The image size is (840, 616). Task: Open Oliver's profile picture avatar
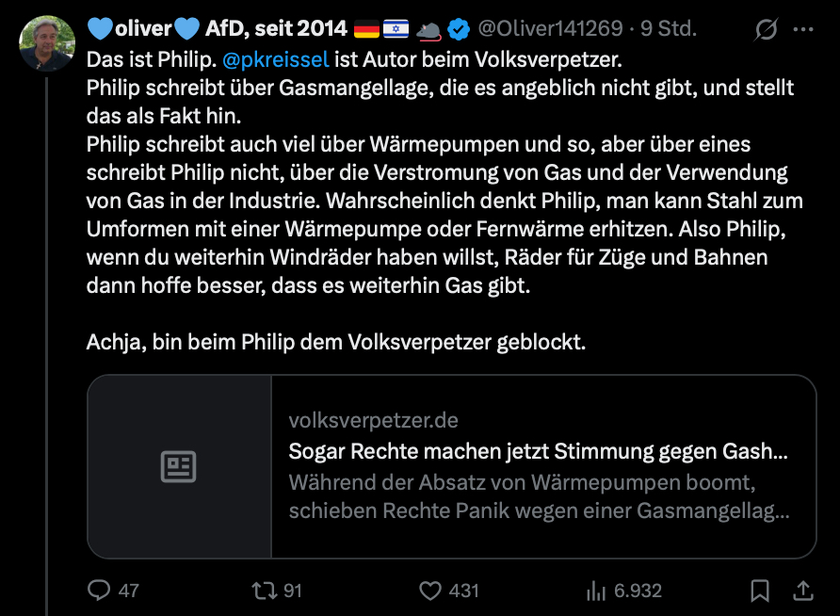tap(45, 42)
